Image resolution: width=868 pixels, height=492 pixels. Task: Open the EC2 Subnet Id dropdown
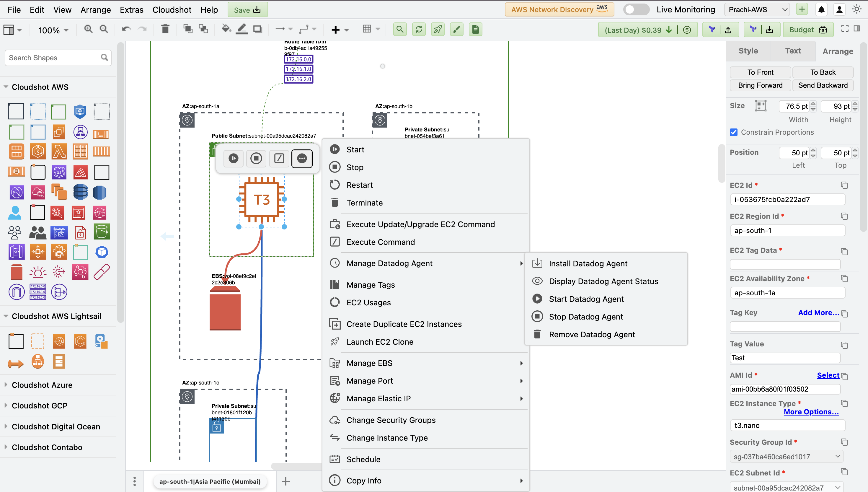(787, 488)
